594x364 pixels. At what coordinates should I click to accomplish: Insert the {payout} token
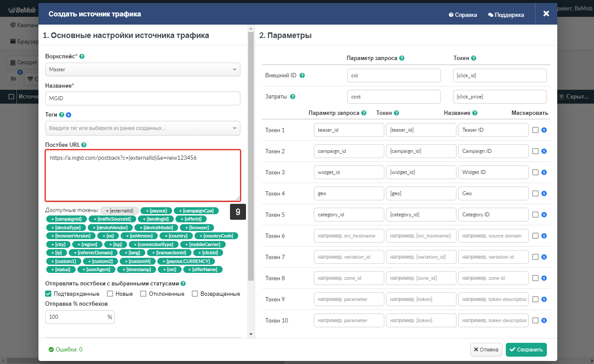[x=156, y=211]
